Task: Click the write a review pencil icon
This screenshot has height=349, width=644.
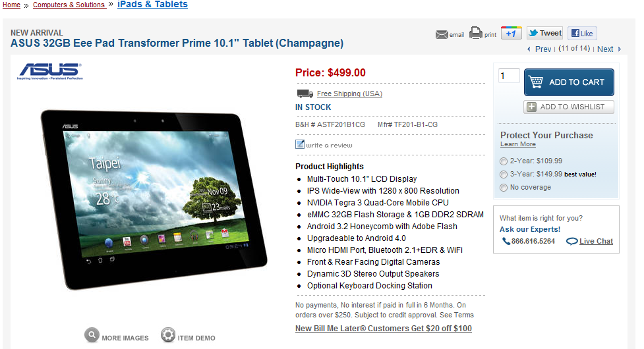Action: pyautogui.click(x=300, y=144)
